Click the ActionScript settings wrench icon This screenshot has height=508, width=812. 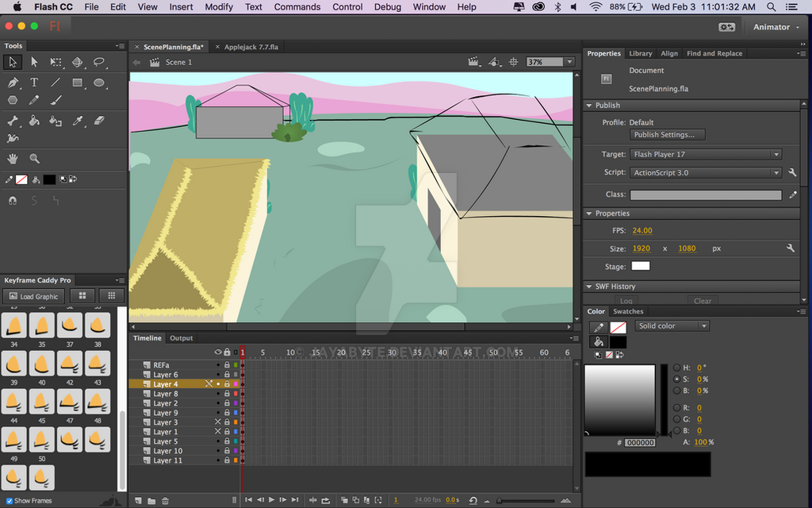click(x=792, y=172)
